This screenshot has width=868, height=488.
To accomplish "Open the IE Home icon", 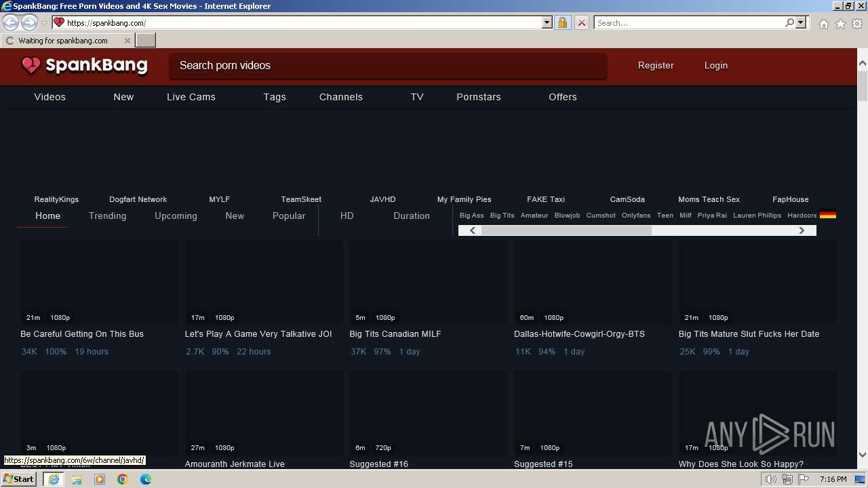I will 823,24.
